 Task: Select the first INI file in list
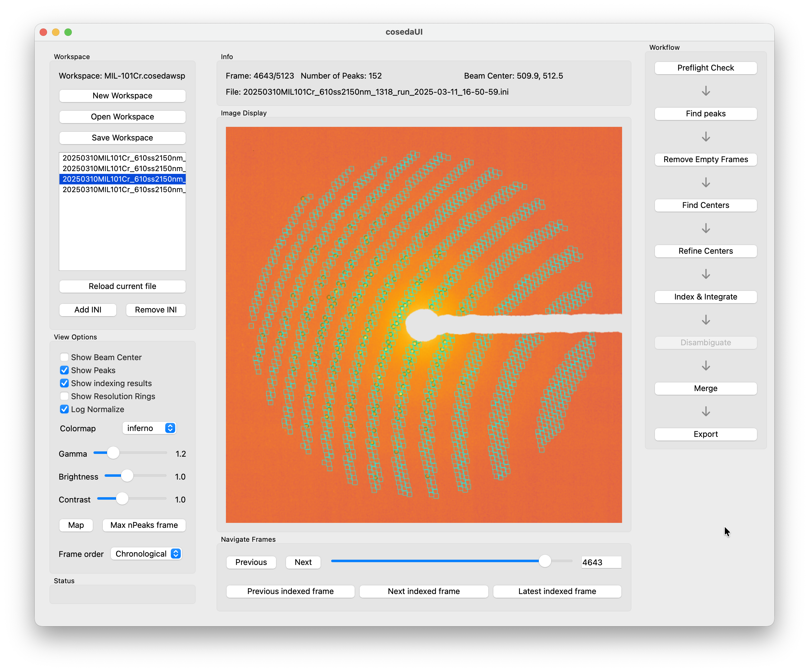click(x=123, y=158)
